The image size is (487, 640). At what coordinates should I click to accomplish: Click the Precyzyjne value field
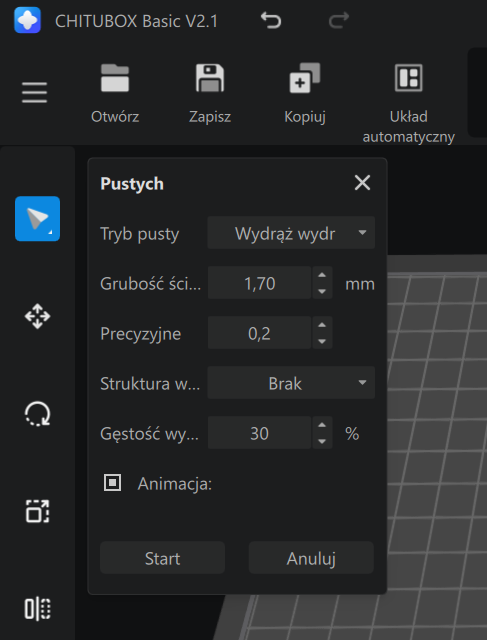pyautogui.click(x=260, y=333)
